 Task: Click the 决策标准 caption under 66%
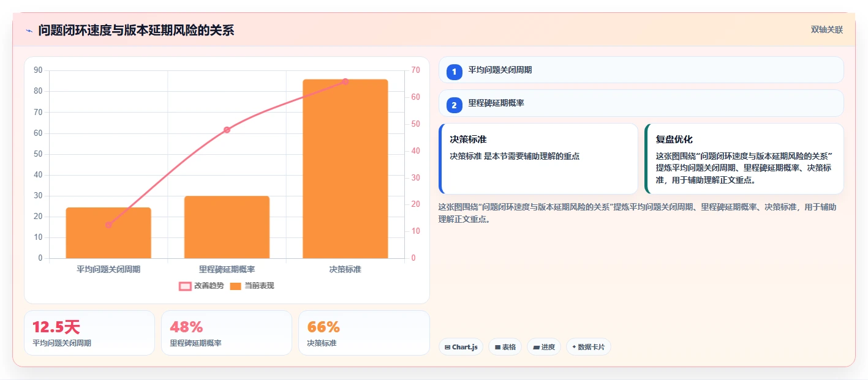[x=322, y=343]
